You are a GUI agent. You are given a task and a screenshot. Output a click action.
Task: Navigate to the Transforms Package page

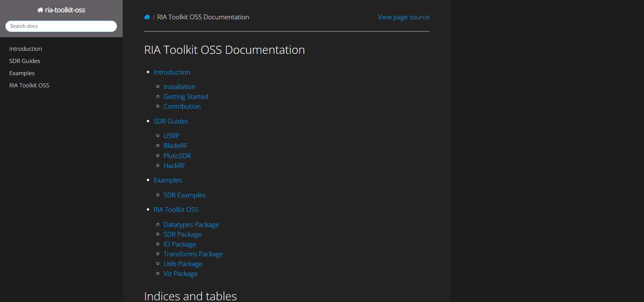[193, 254]
